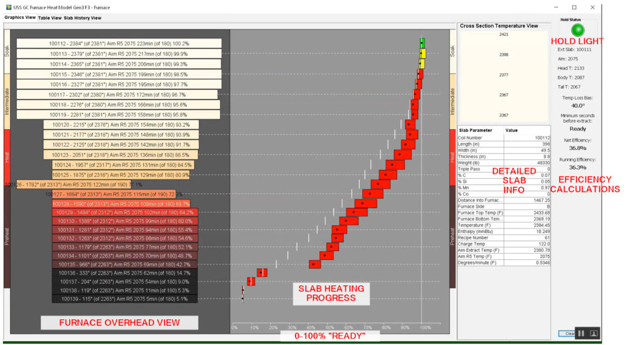This screenshot has width=644, height=345.
Task: Select slab 100135 bar at 42.7%
Action: point(125,264)
